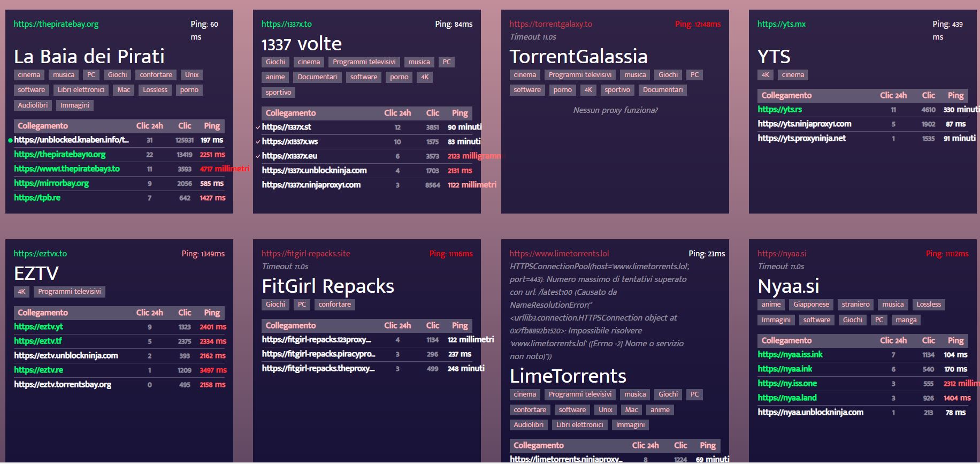The width and height of the screenshot is (980, 464).
Task: Select the Giapponese tag under Nyaa.si
Action: tap(810, 305)
